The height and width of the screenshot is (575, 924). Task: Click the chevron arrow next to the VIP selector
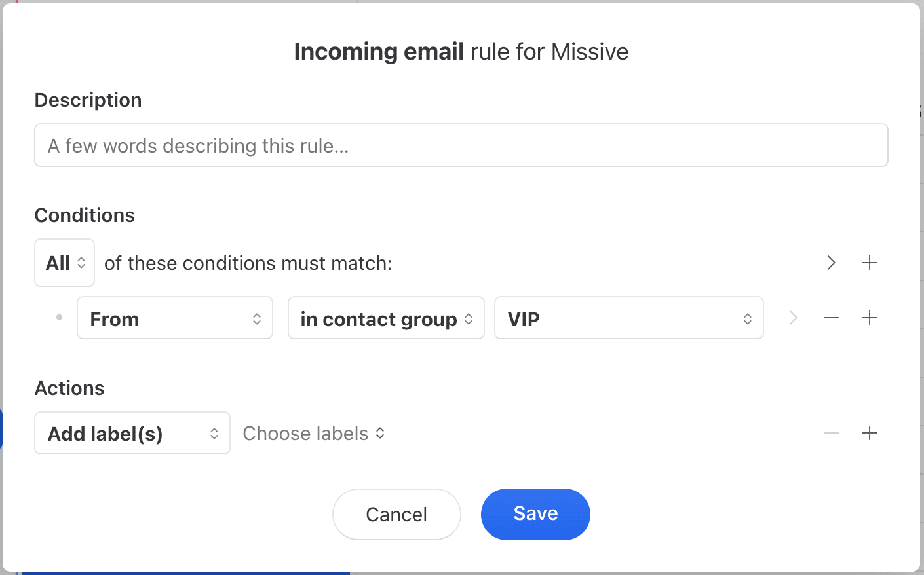point(793,318)
